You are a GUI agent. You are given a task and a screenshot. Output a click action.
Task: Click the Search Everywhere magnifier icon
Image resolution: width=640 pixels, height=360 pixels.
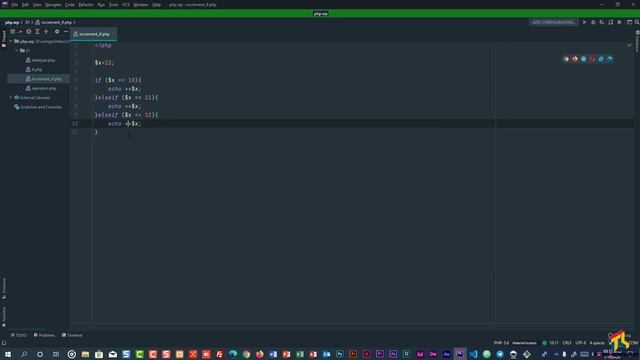tap(637, 22)
